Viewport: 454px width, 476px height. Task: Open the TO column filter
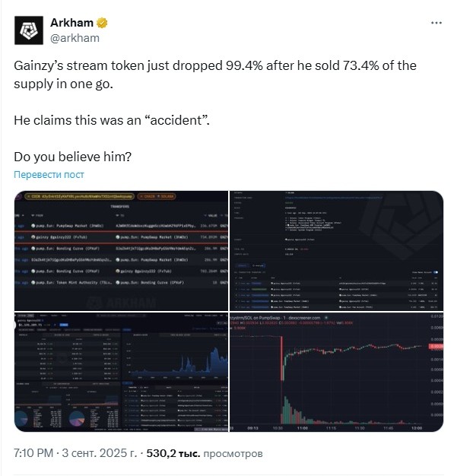tap(118, 215)
